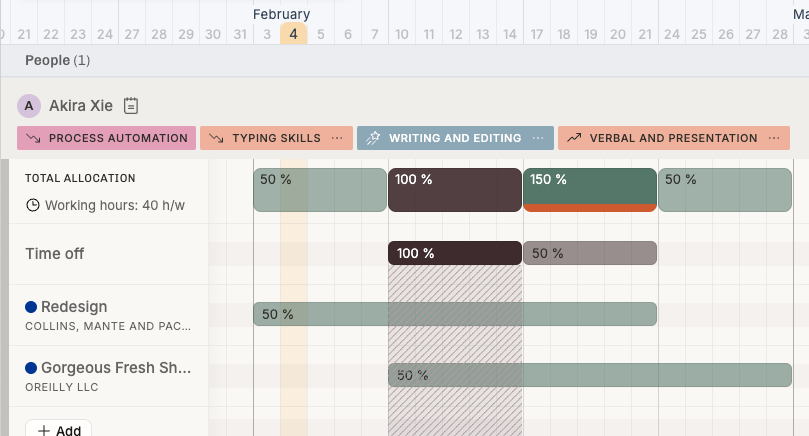The height and width of the screenshot is (436, 809).
Task: Click the trend icon on Process Automation tag
Action: tap(34, 138)
